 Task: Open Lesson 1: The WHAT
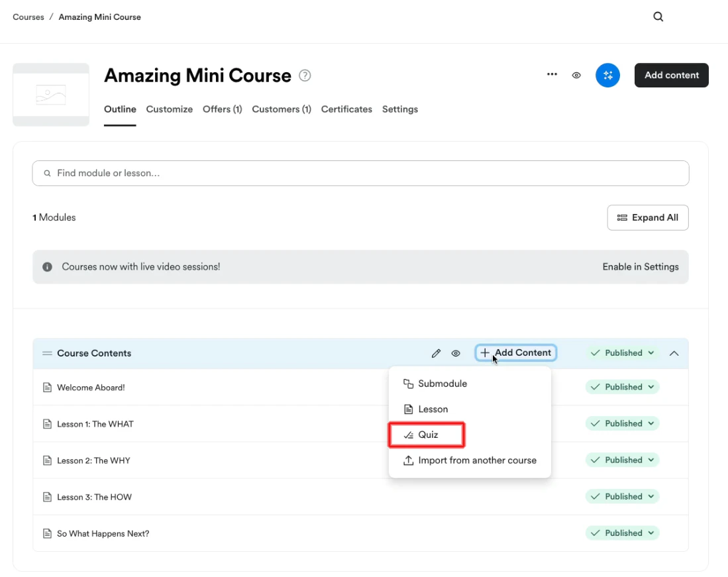(x=95, y=424)
